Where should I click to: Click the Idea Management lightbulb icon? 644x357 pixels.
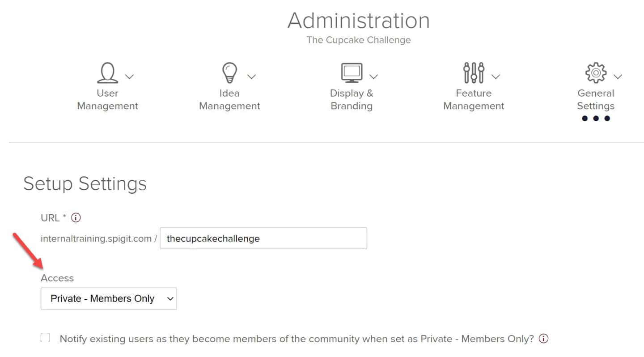(229, 73)
